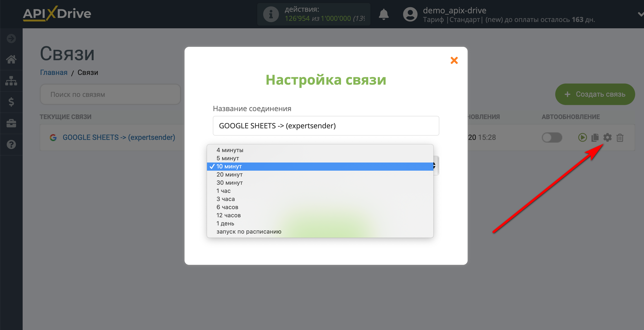Click the Главная breadcrumb link

54,72
